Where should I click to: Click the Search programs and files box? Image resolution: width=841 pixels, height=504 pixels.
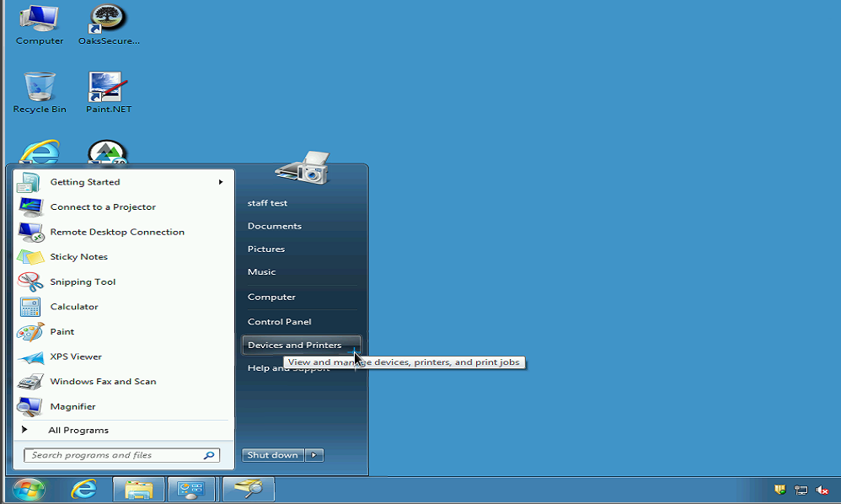coord(114,455)
